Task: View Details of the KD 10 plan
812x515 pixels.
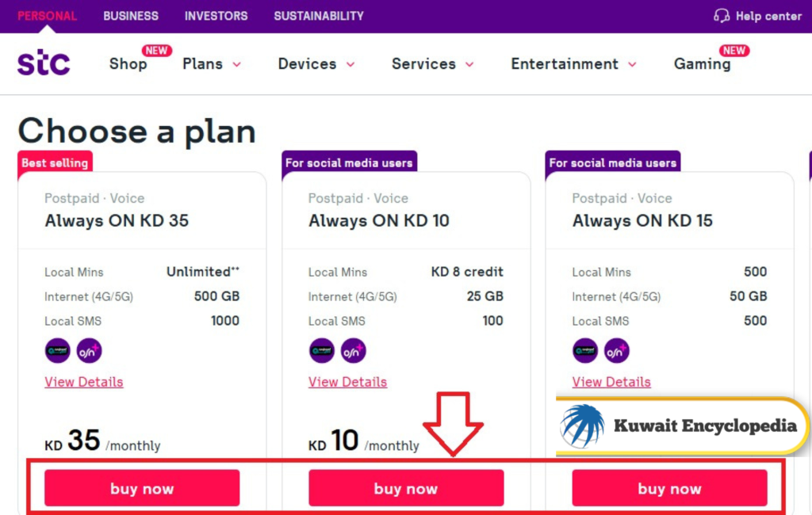Action: point(347,382)
